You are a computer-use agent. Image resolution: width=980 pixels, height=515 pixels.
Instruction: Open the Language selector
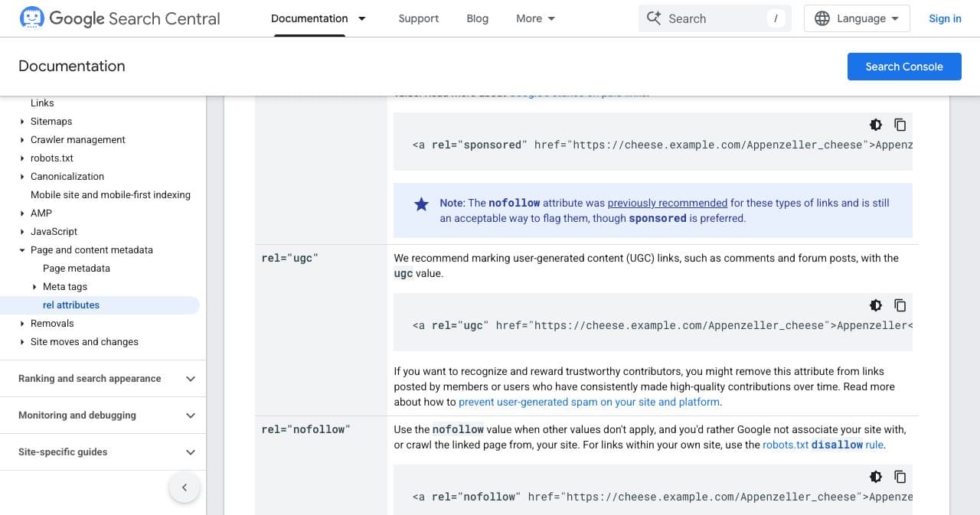pyautogui.click(x=857, y=18)
